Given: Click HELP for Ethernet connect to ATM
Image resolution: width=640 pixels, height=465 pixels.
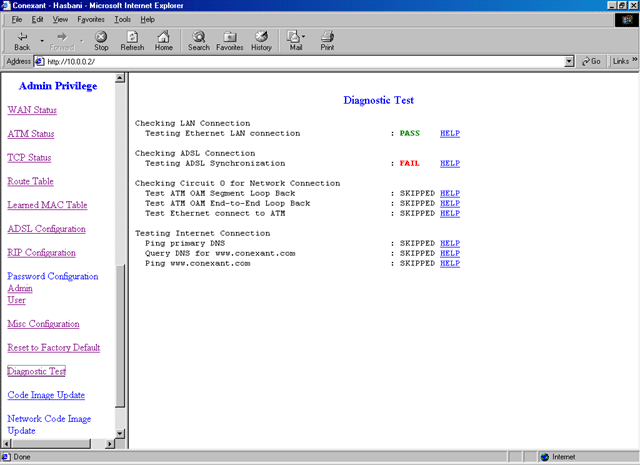Looking at the screenshot, I should tap(450, 214).
